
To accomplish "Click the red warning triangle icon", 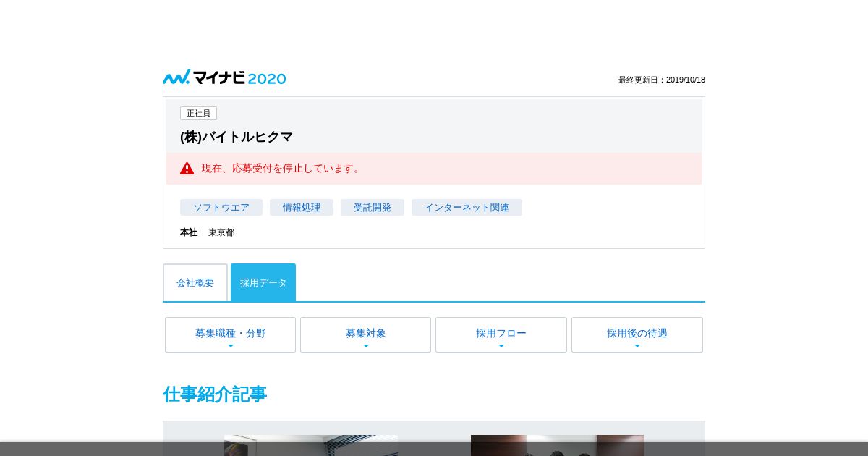I will [187, 169].
